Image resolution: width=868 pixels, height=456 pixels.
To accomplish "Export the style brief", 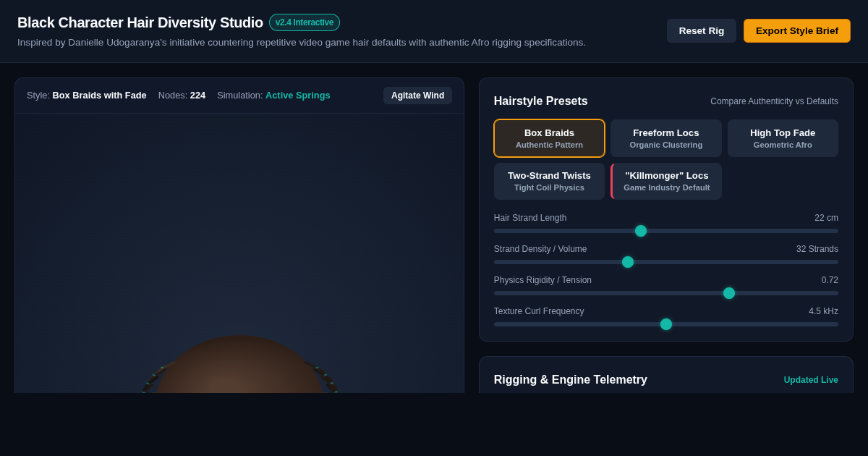I will (x=796, y=30).
